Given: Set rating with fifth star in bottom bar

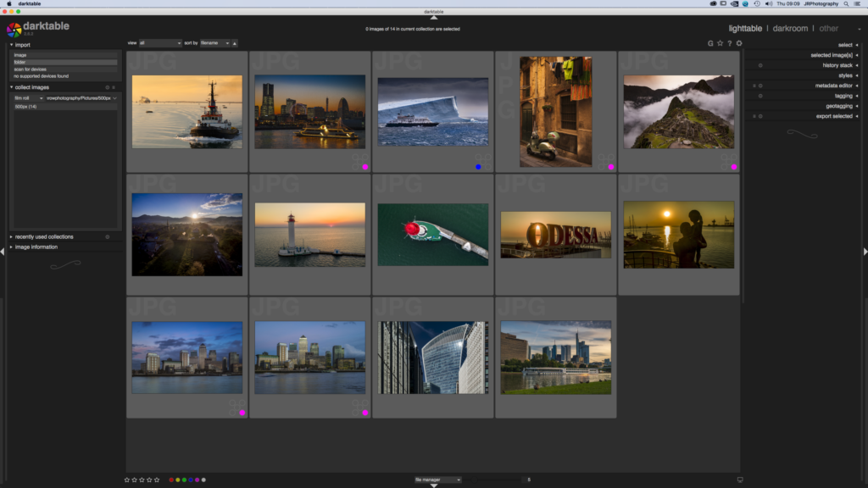Looking at the screenshot, I should click(x=157, y=480).
